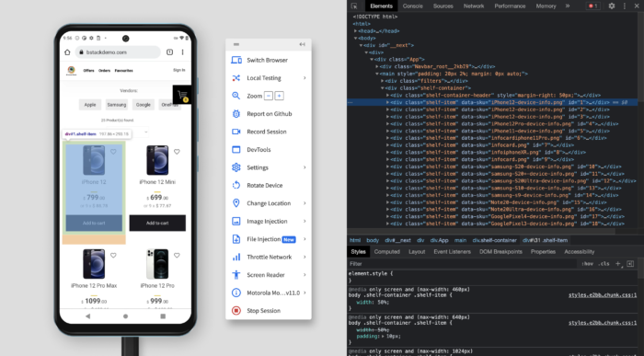Tap the shopping cart icon on phone
644x356 pixels.
point(182,95)
